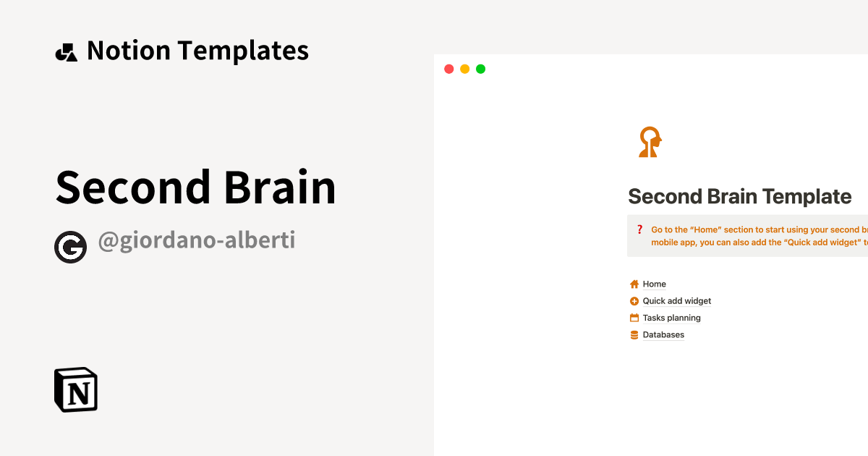Open the Quick add widget page
This screenshot has height=456, width=868.
676,300
